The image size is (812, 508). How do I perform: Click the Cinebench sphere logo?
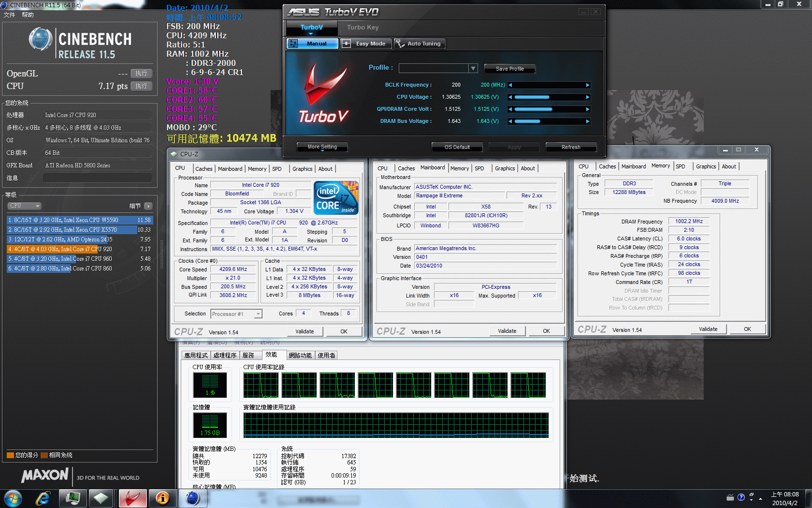40,39
